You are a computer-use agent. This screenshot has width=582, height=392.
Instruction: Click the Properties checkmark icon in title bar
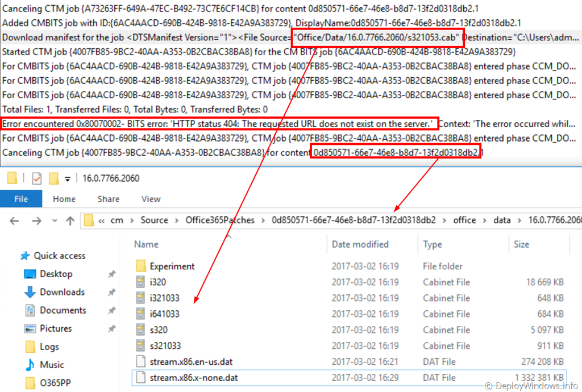click(x=37, y=178)
